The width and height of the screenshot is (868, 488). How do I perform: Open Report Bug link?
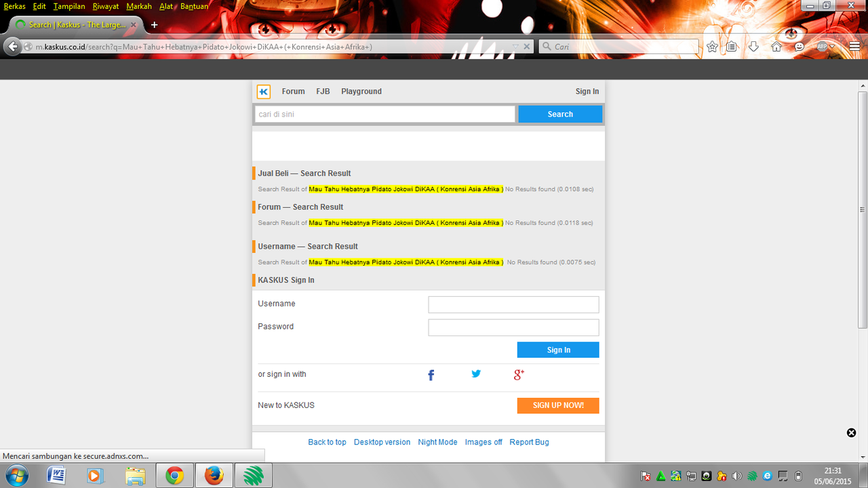pyautogui.click(x=529, y=442)
